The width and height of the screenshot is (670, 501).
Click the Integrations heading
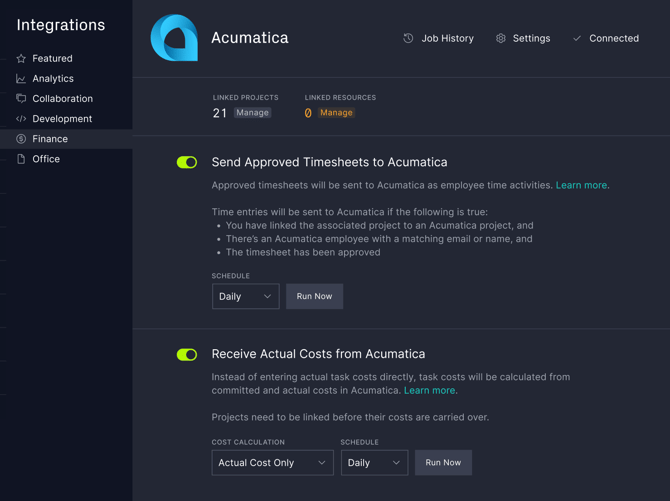coord(61,25)
